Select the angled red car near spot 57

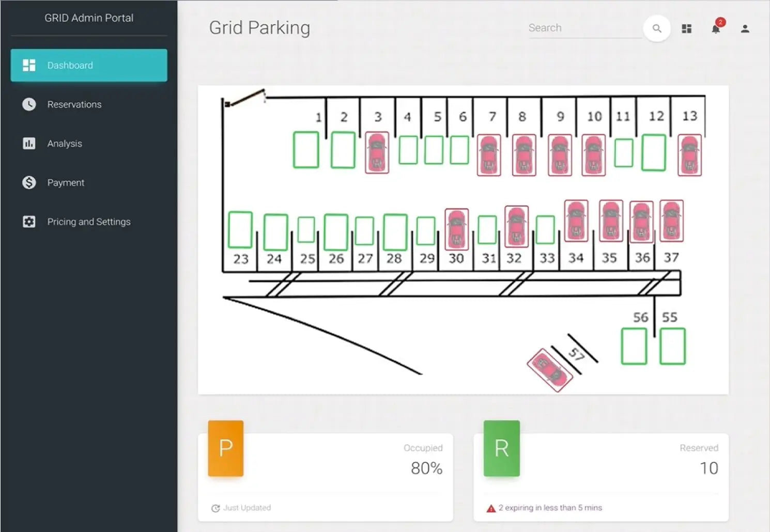550,370
